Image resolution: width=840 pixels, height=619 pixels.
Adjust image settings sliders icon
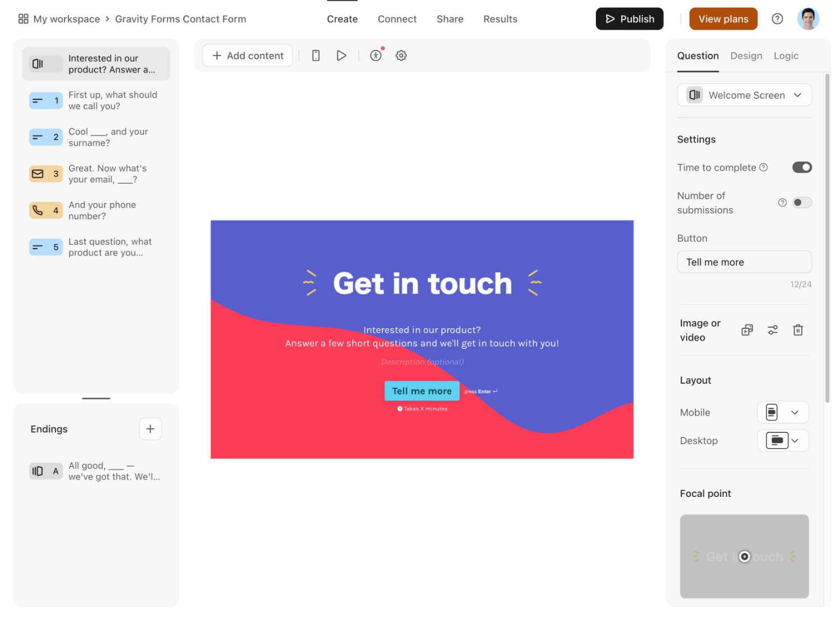773,330
